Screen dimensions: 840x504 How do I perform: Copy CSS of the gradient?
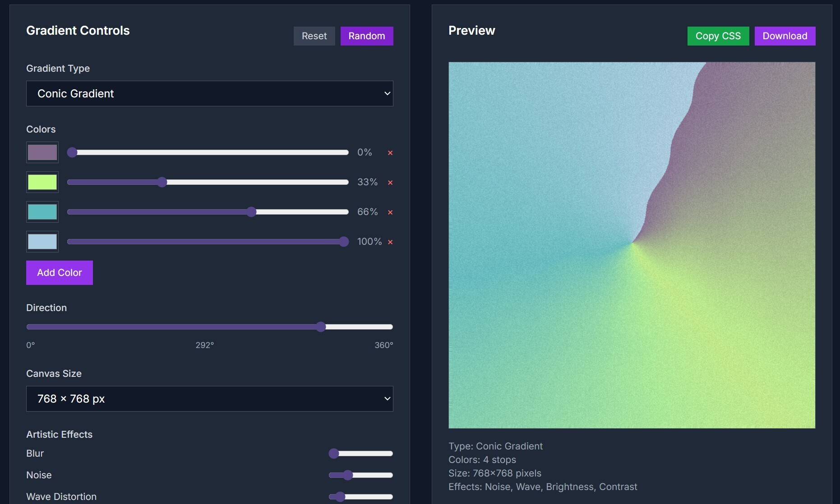[718, 36]
